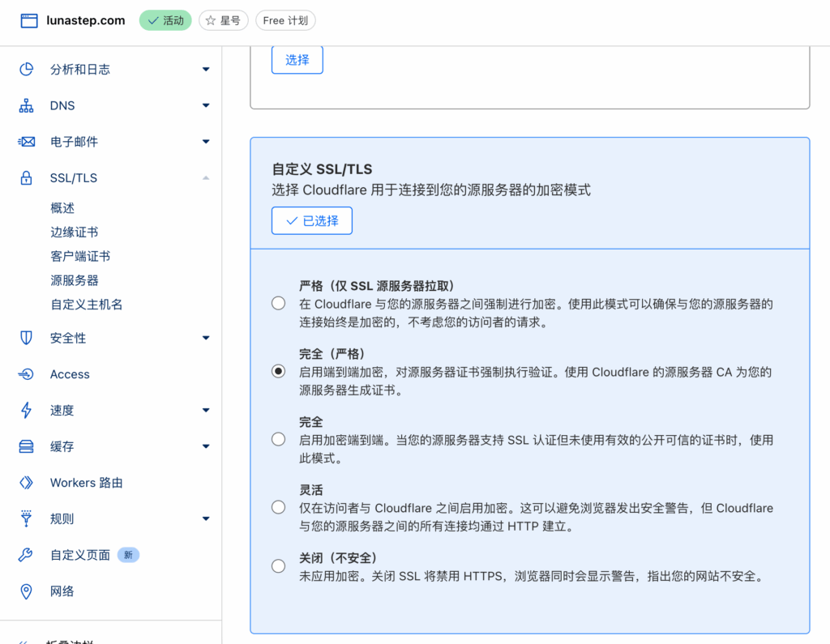Click the shield icon beside 安全性
The height and width of the screenshot is (644, 830).
pyautogui.click(x=26, y=338)
